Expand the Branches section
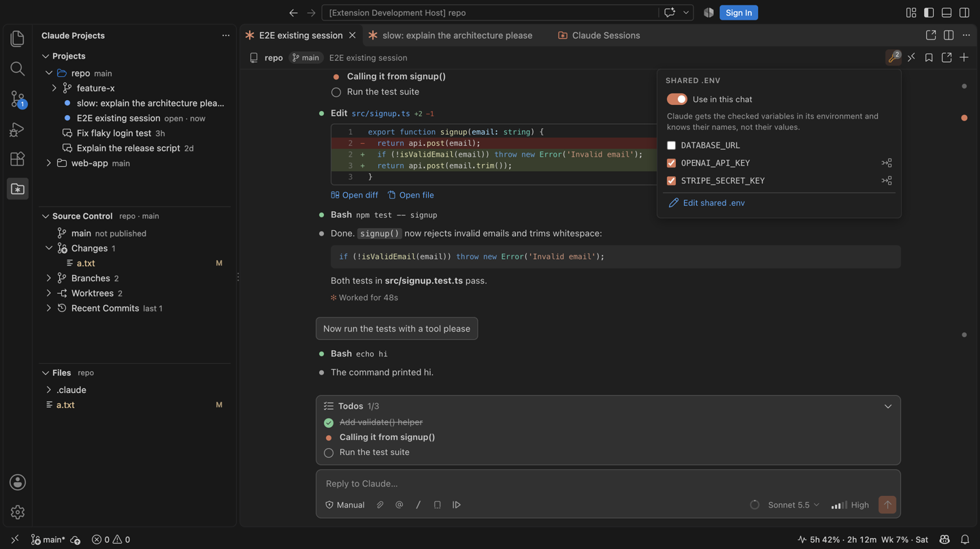The width and height of the screenshot is (980, 549). click(x=49, y=279)
